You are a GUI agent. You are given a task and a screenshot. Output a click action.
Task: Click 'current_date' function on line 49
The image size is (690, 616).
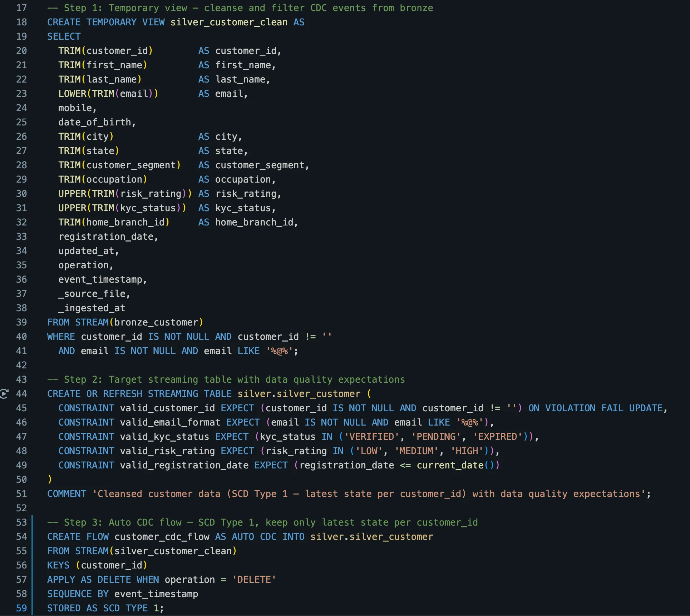[x=450, y=465]
